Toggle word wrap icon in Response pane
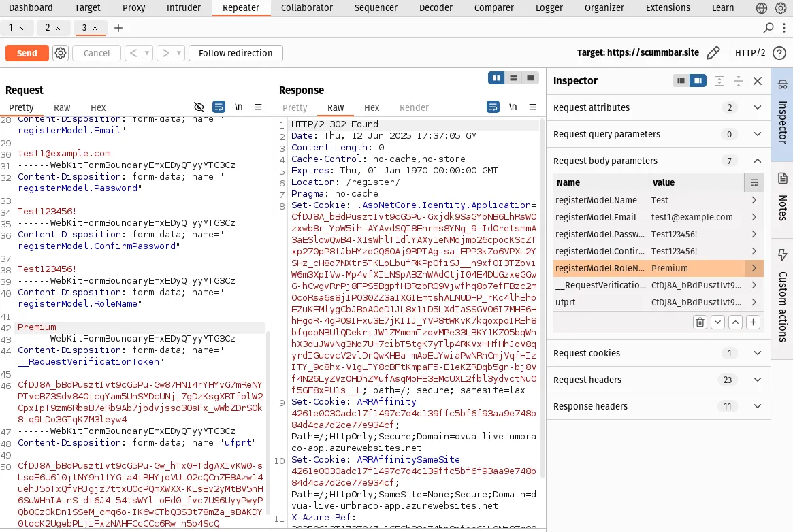This screenshot has height=532, width=793. click(493, 107)
